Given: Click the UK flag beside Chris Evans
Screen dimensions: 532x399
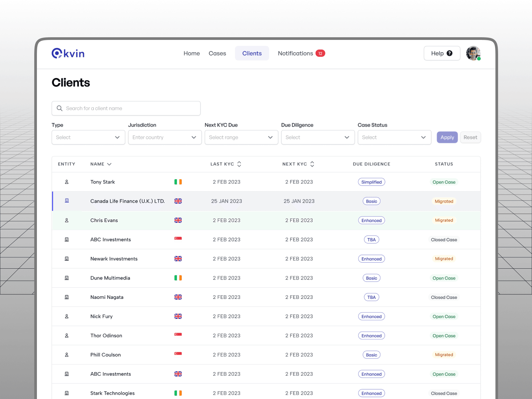Looking at the screenshot, I should [x=178, y=220].
